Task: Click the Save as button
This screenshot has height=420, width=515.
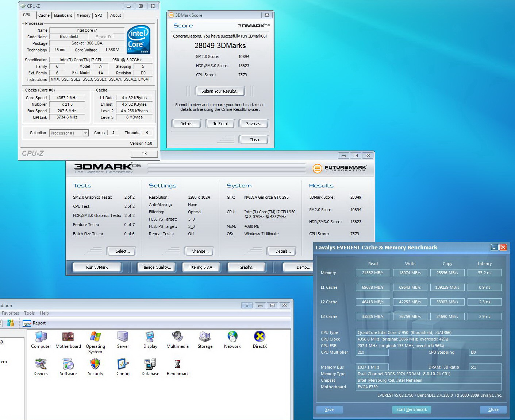Action: tap(254, 124)
